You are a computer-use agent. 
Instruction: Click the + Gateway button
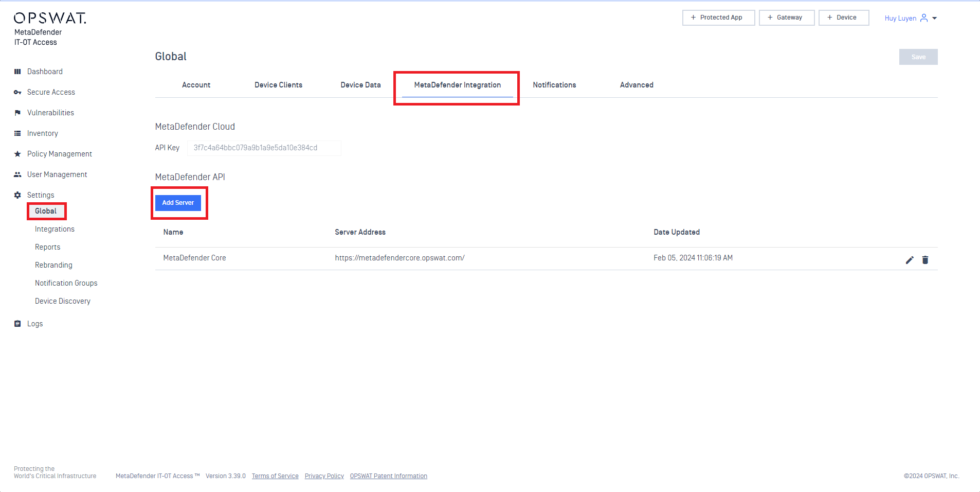click(787, 17)
